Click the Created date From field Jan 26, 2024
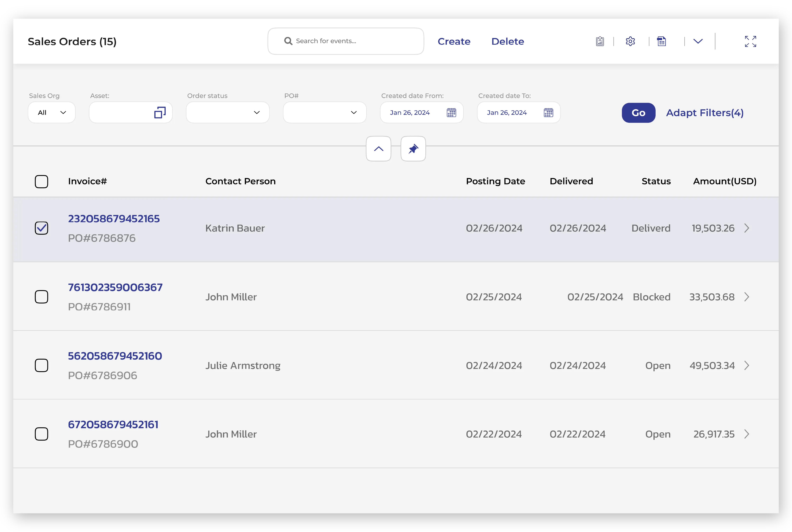The height and width of the screenshot is (532, 792). coord(422,113)
